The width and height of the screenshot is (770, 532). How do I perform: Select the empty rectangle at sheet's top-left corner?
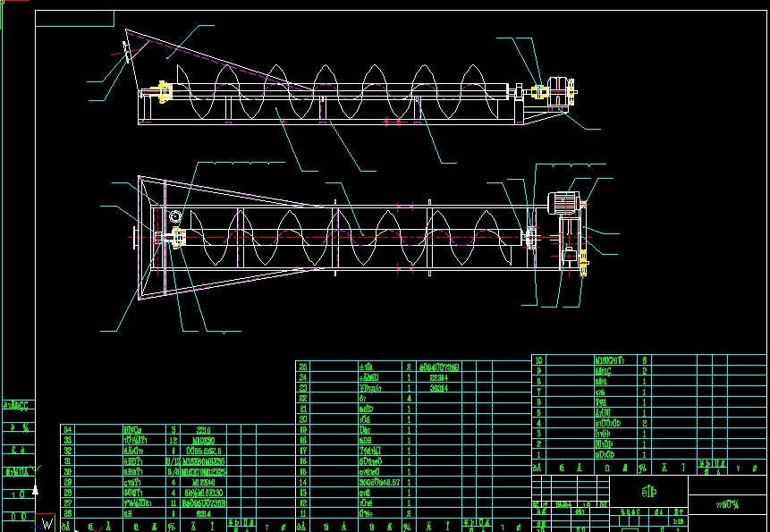click(74, 18)
